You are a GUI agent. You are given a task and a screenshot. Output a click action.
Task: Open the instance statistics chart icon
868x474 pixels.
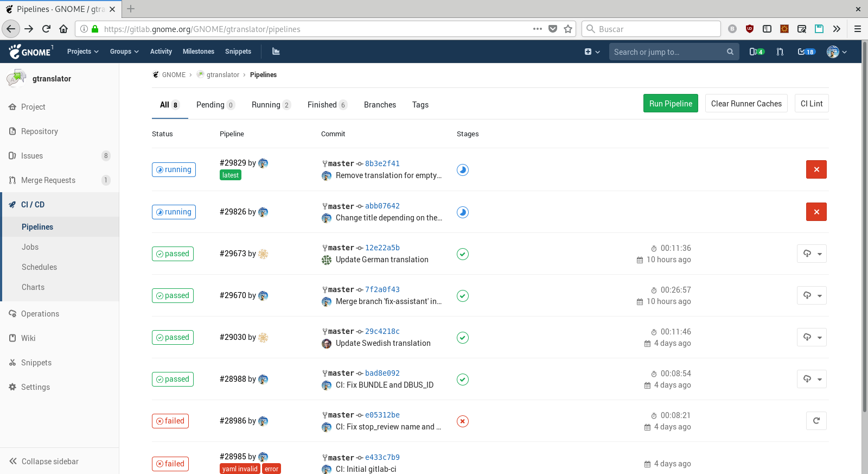click(276, 52)
